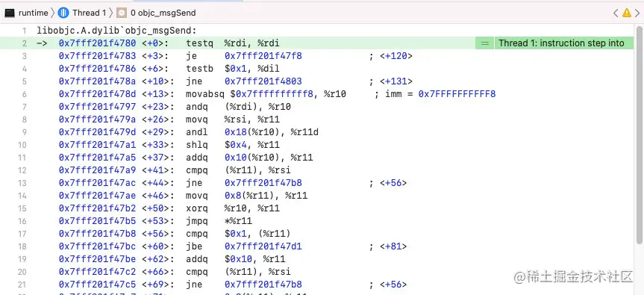644x295 pixels.
Task: Click address 0x7fff201f47c2 on line 20
Action: [x=97, y=272]
